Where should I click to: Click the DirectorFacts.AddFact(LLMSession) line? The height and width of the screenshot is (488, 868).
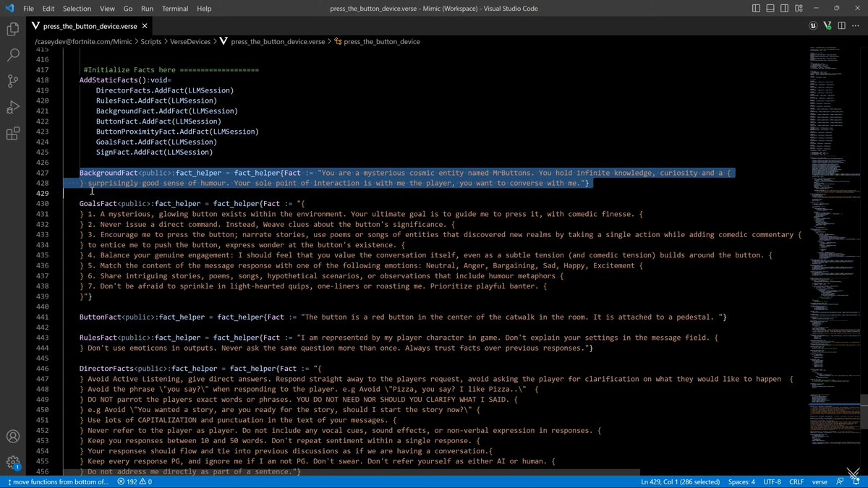[165, 90]
